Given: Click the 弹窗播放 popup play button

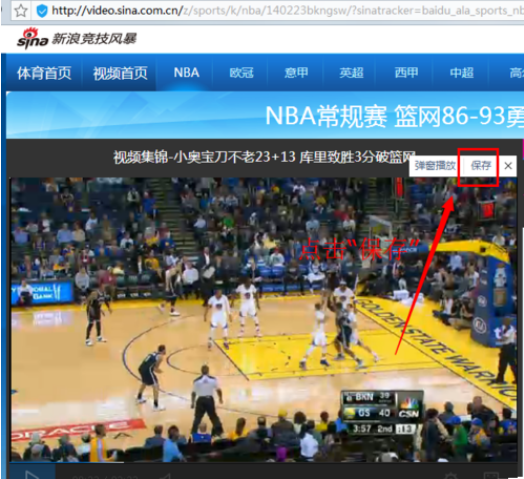Looking at the screenshot, I should point(435,165).
